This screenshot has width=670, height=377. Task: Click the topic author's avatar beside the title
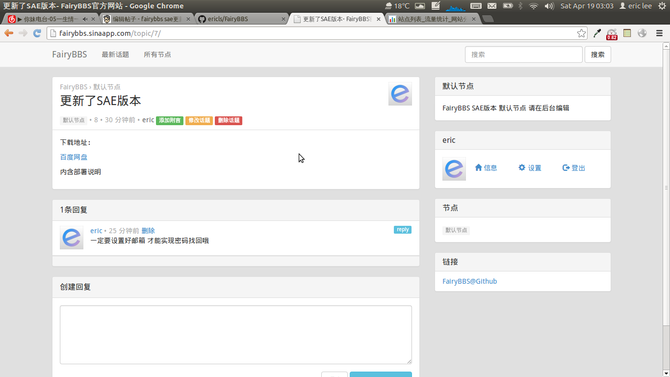400,94
